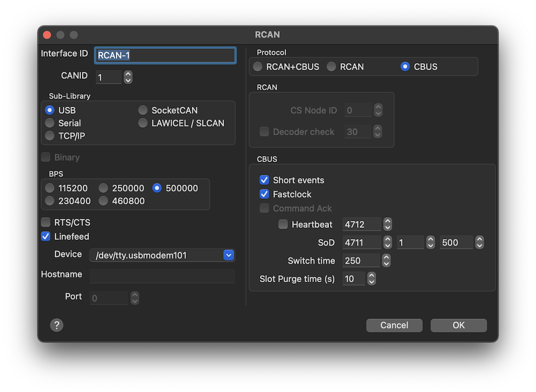Click the Switch time stepper
536x392 pixels.
pyautogui.click(x=386, y=261)
